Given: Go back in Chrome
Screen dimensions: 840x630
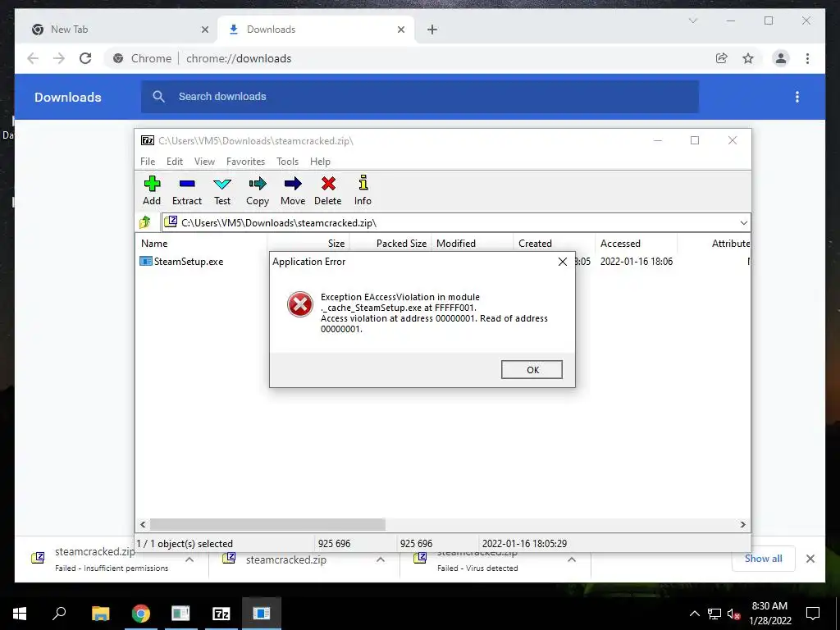Looking at the screenshot, I should click(x=33, y=58).
